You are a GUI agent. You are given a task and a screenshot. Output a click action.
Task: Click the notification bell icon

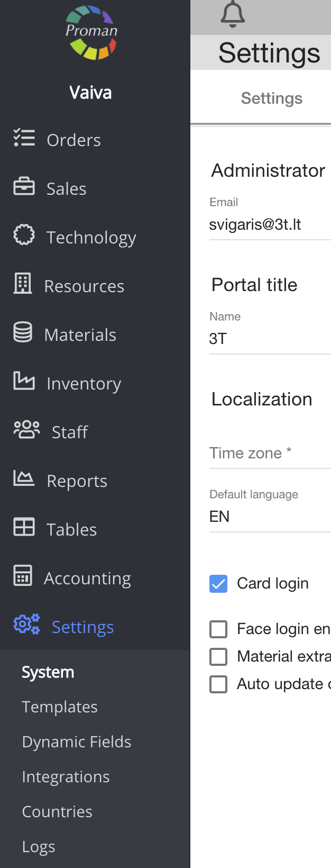click(x=233, y=14)
